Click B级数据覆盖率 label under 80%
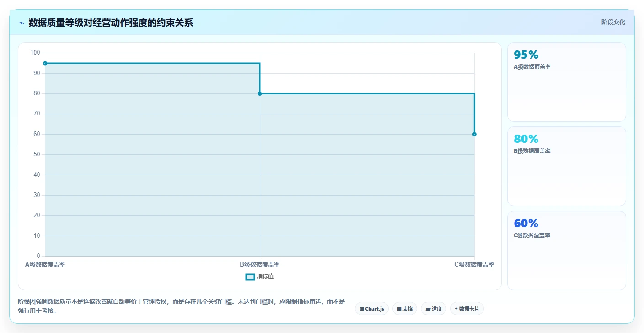 pos(532,151)
